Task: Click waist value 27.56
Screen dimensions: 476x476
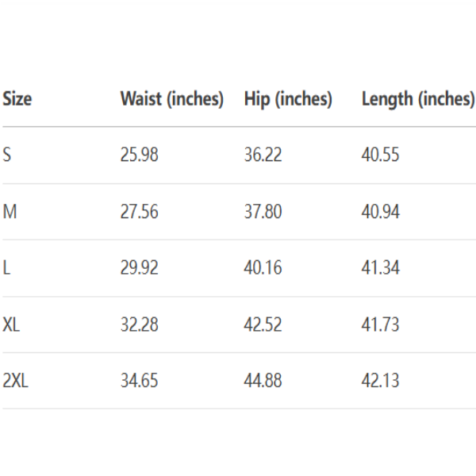Action: 139,212
